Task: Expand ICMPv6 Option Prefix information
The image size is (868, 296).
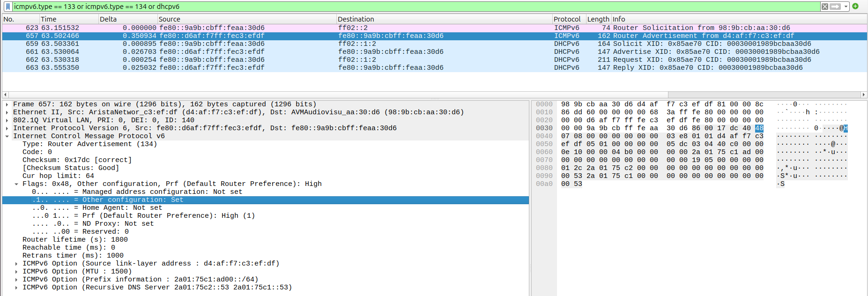Action: (x=16, y=280)
